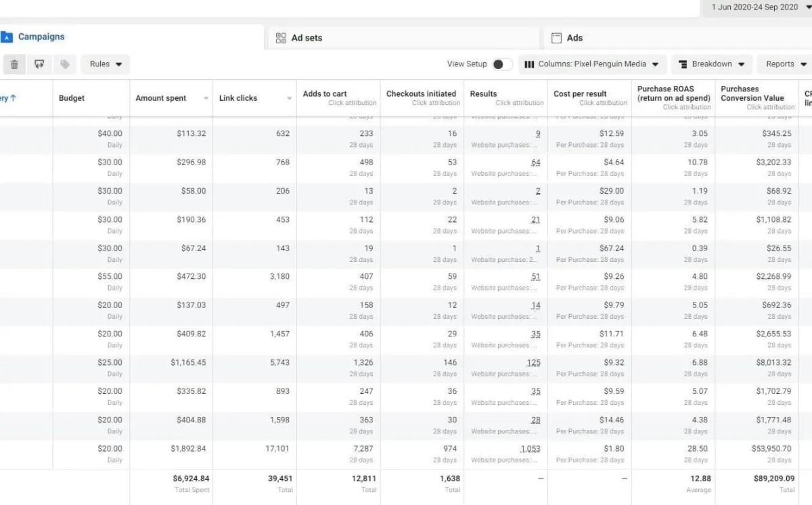The width and height of the screenshot is (812, 505).
Task: Open the Rules dropdown
Action: tap(106, 64)
